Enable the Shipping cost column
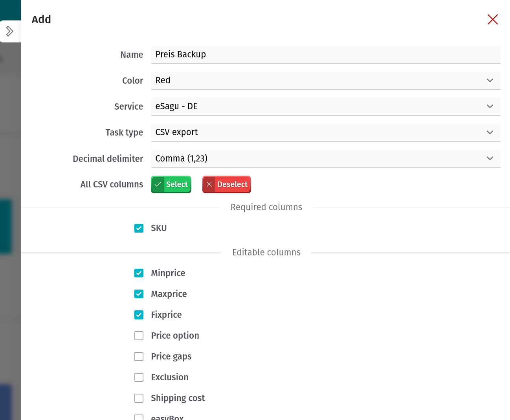 [x=139, y=398]
